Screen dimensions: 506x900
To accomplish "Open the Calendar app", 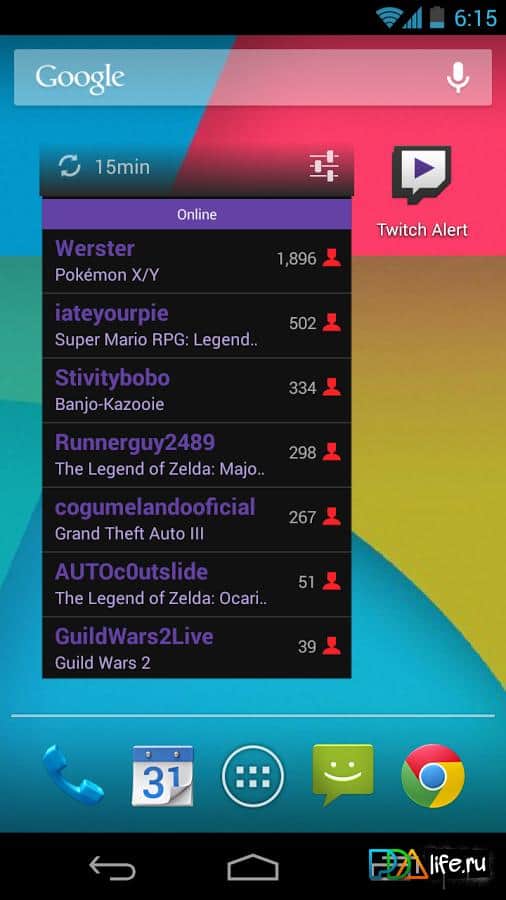I will pos(162,776).
